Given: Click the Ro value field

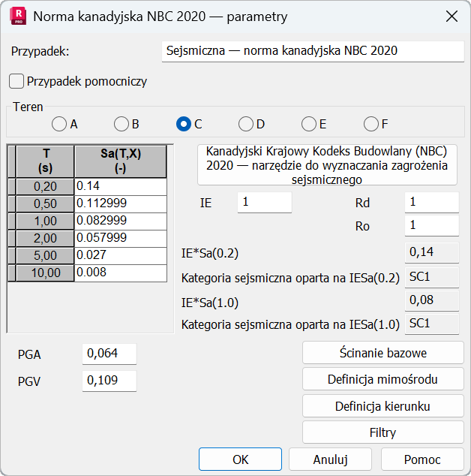Looking at the screenshot, I should (432, 225).
